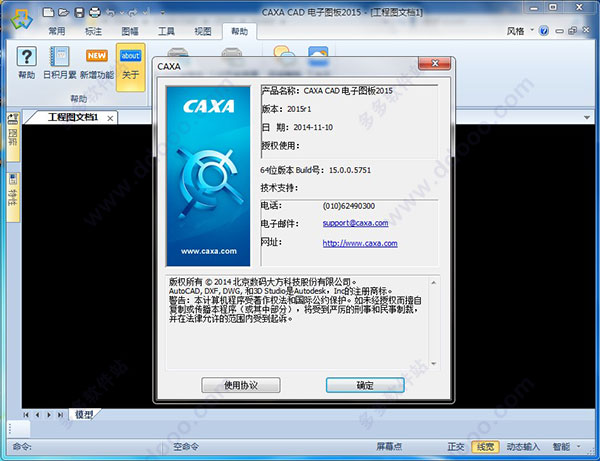This screenshot has width=600, height=461.
Task: Create a new document from quick toolbar
Action: (48, 12)
